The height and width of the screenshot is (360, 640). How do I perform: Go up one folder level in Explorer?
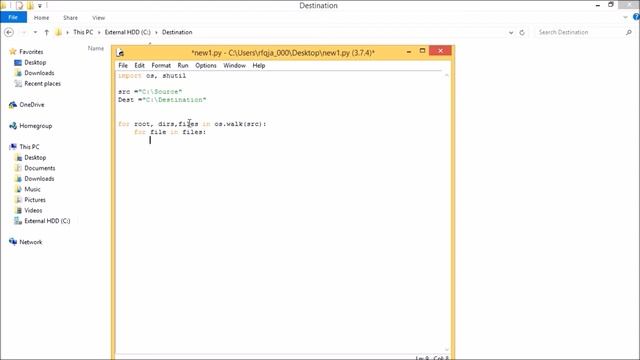(47, 32)
